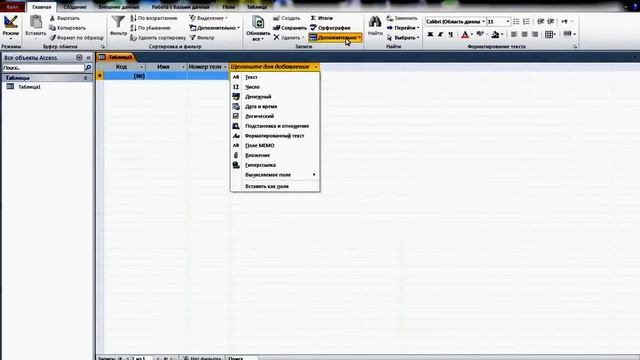Switch to Внешние данные ribbon tab
This screenshot has width=640, height=360.
pyautogui.click(x=119, y=7)
